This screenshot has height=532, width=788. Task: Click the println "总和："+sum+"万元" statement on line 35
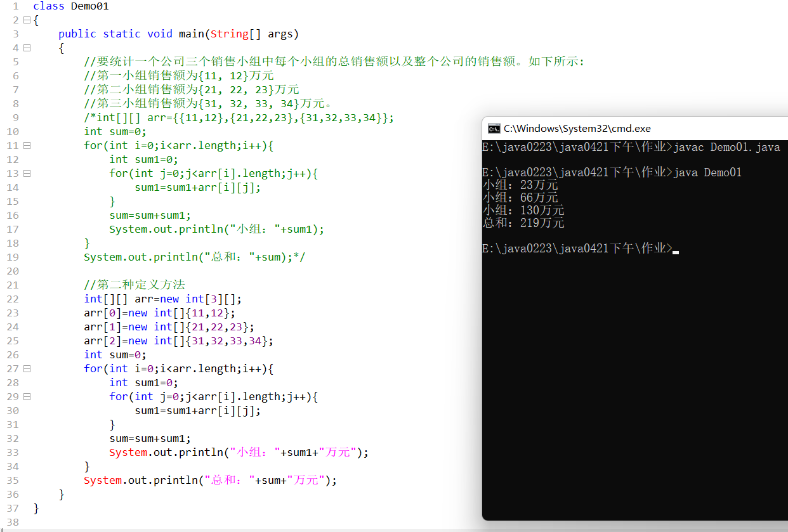pyautogui.click(x=211, y=481)
